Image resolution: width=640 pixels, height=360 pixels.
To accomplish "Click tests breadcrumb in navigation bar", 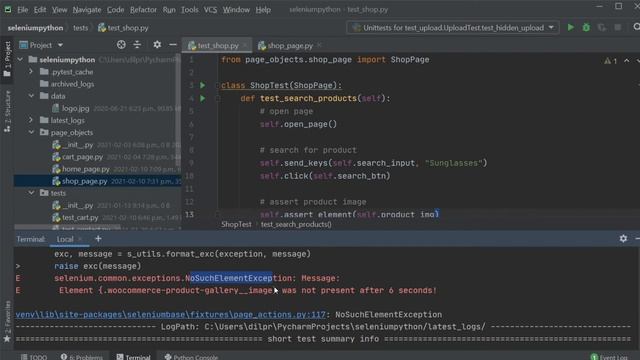I will 80,28.
